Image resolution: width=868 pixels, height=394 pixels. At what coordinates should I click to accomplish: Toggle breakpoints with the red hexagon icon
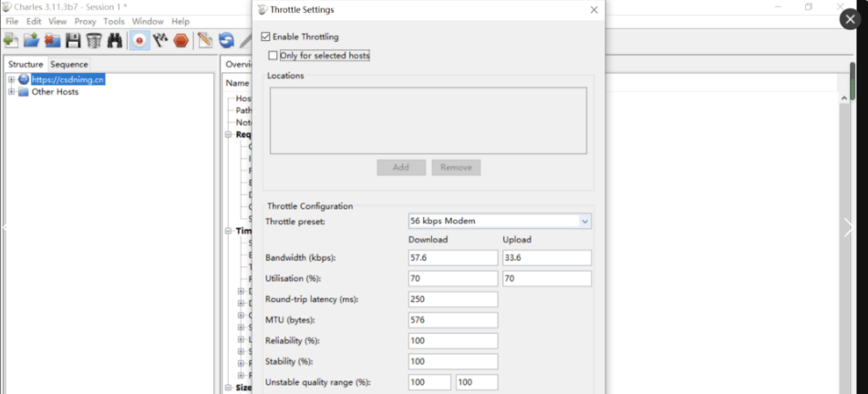(181, 40)
